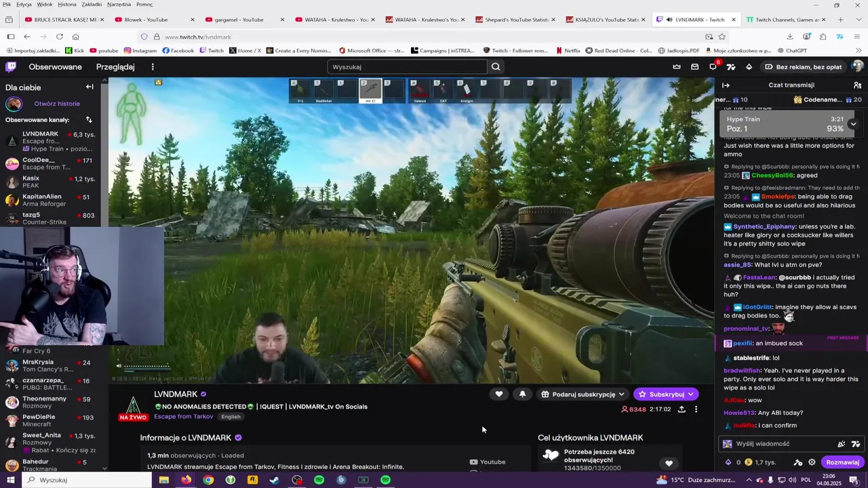Open the Get Bits diamond icon
868x488 pixels.
[x=749, y=66]
